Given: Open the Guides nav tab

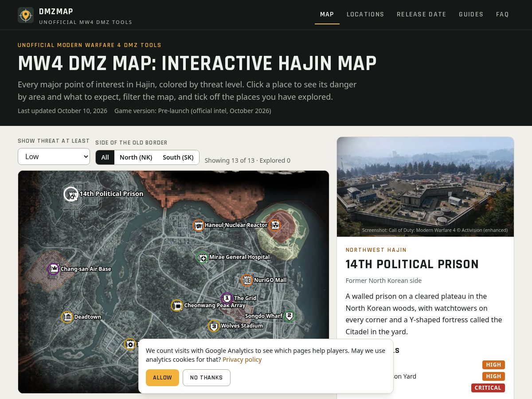Looking at the screenshot, I should point(471,14).
